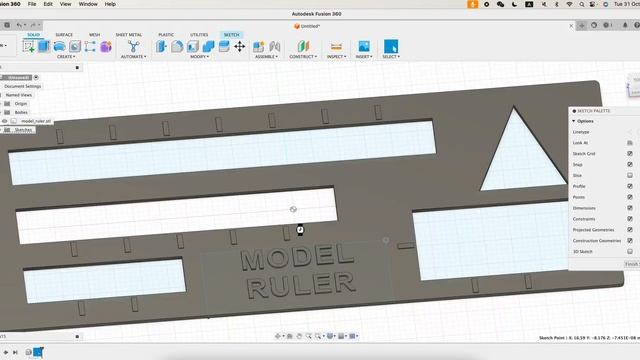Switch to the MESH tab
Image resolution: width=640 pixels, height=360 pixels.
coord(94,35)
